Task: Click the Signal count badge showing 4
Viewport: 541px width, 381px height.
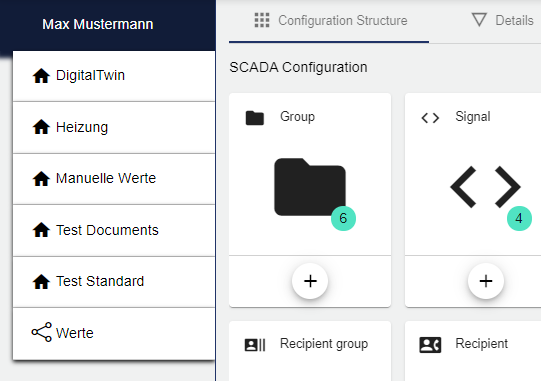Action: (519, 218)
